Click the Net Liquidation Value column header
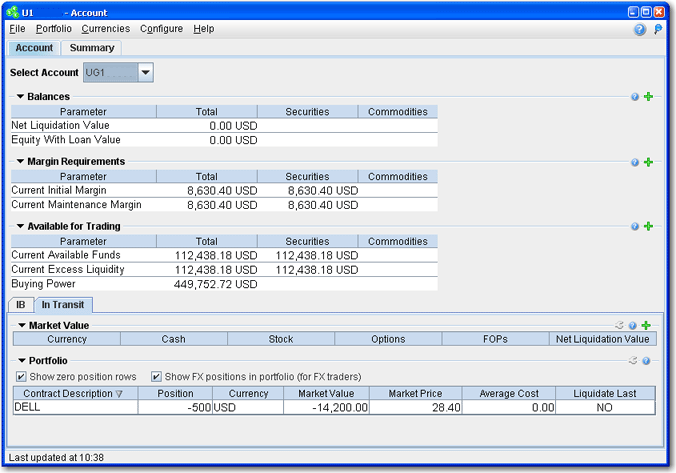This screenshot has width=676, height=473. [603, 339]
